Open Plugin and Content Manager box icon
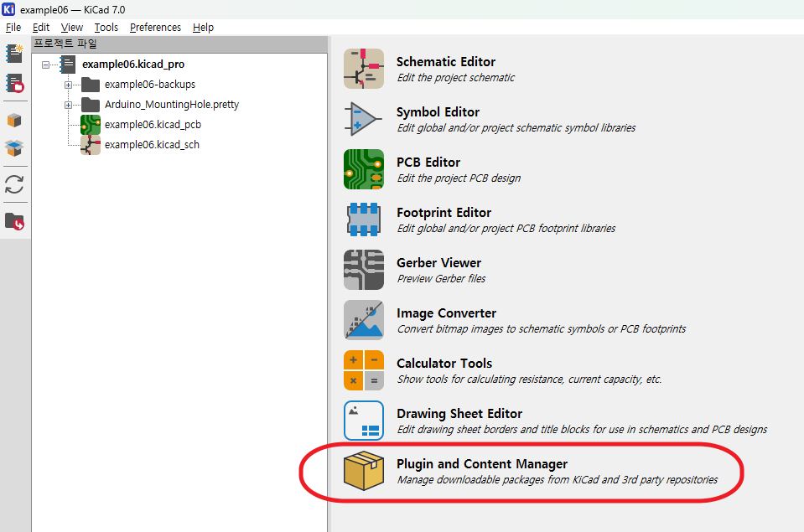This screenshot has width=804, height=532. 364,471
